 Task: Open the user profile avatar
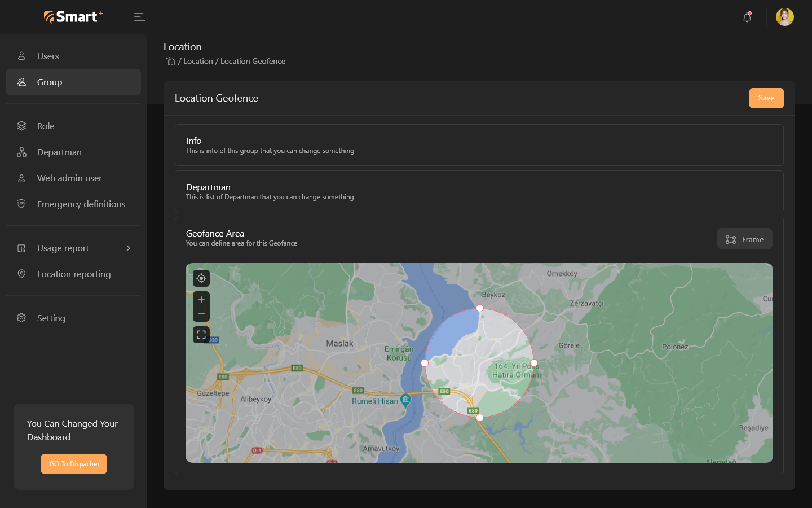[x=785, y=17]
